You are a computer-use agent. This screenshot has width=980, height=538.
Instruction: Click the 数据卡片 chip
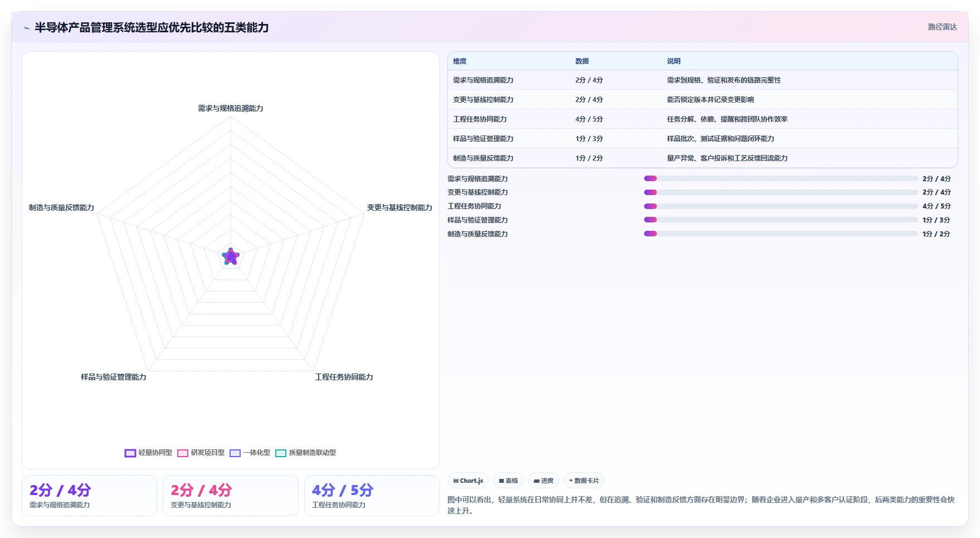(x=584, y=481)
